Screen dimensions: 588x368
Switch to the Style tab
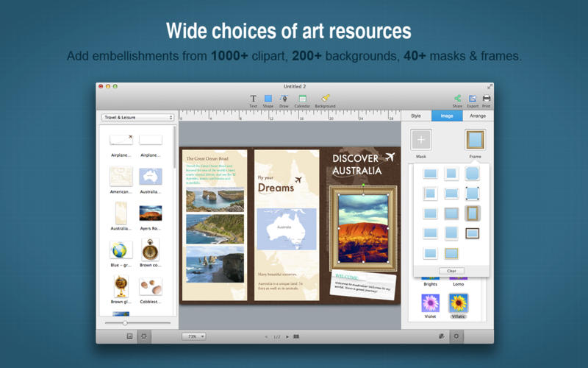[416, 116]
